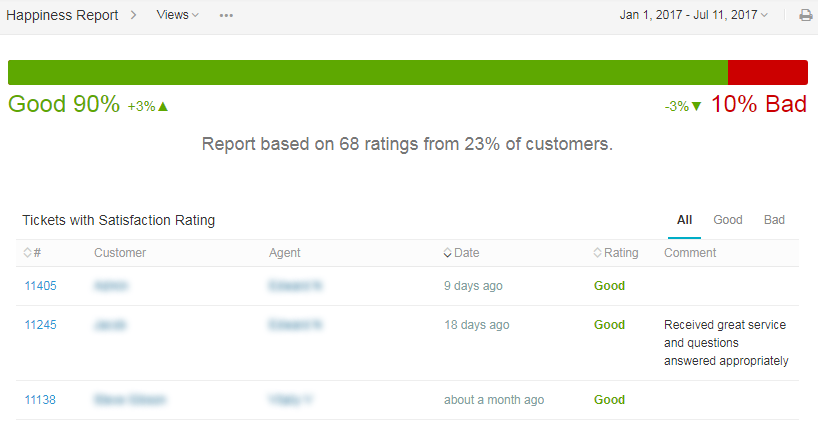Click the Comment column header

coord(690,253)
